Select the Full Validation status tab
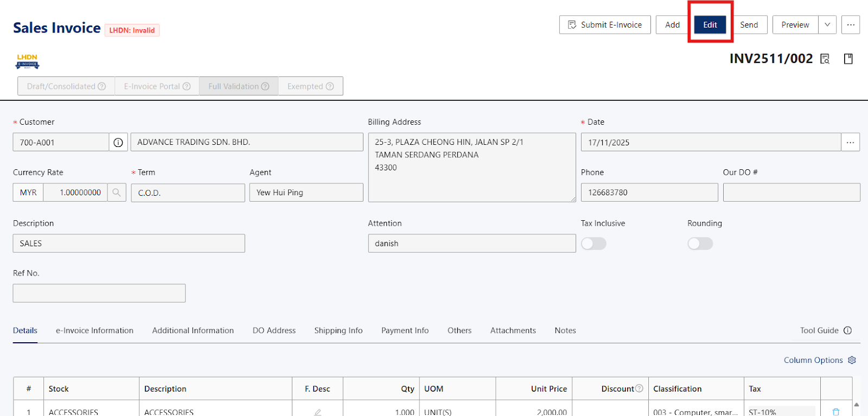The width and height of the screenshot is (868, 416). [x=239, y=86]
